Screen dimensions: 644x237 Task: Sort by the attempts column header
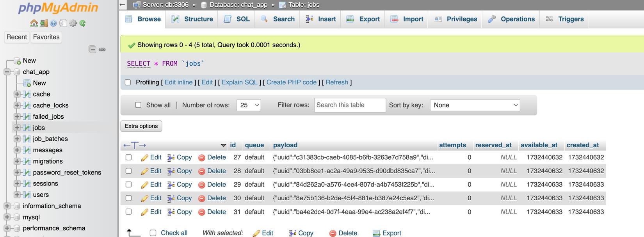tap(452, 145)
